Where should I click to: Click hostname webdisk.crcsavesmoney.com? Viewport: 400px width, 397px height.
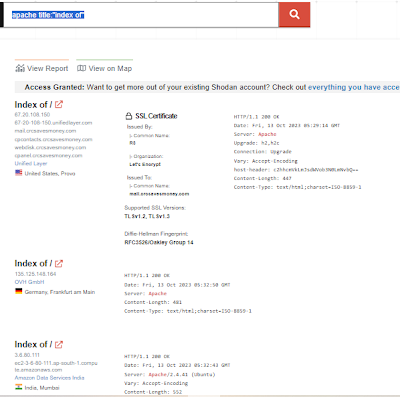(x=50, y=147)
